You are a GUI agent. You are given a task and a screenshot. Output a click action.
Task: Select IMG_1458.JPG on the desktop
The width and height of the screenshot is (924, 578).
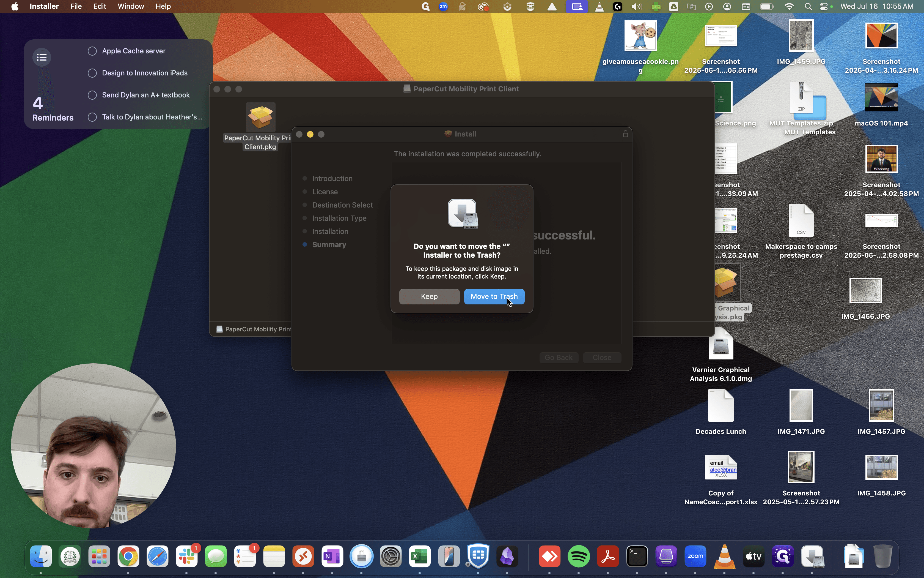point(882,467)
